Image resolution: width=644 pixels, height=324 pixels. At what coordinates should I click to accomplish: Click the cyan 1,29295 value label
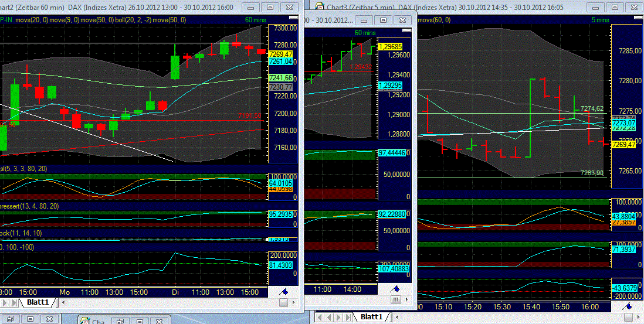pos(390,86)
